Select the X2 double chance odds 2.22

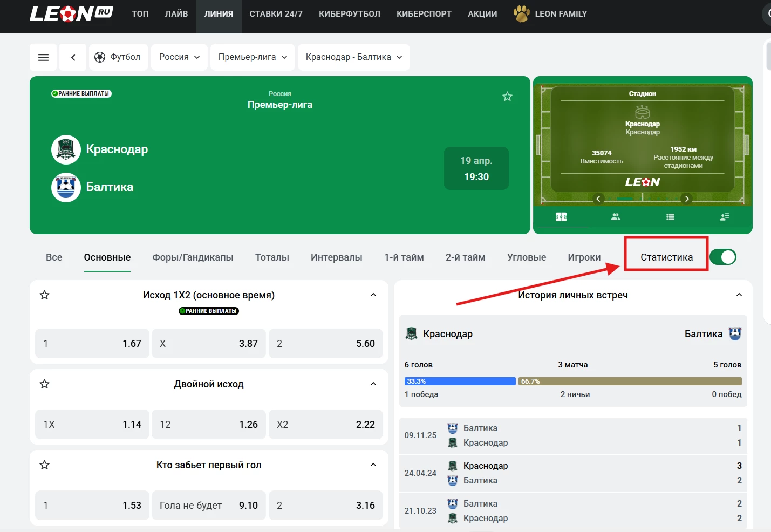pyautogui.click(x=325, y=424)
